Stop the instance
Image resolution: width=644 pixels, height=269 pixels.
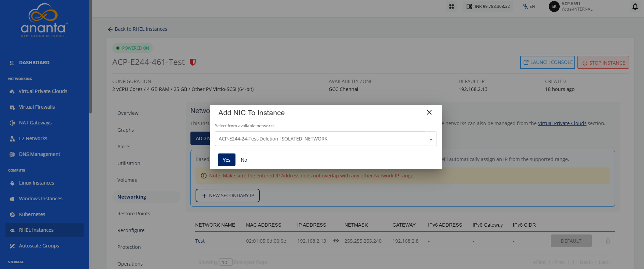pyautogui.click(x=603, y=63)
